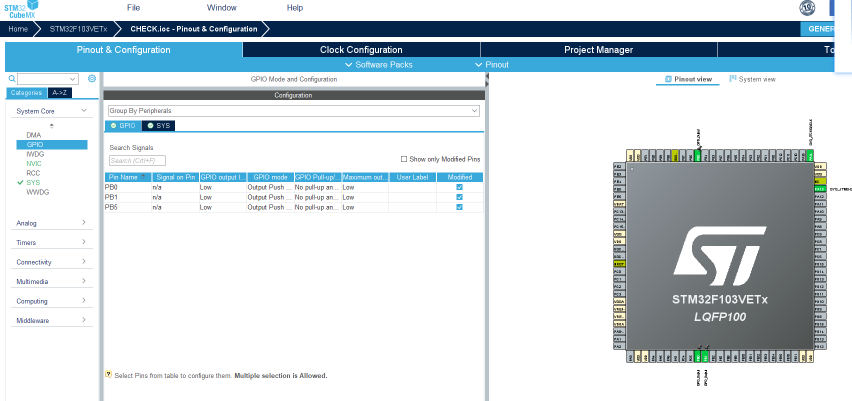
Task: Click the magnifier icon in categories search
Action: 12,79
